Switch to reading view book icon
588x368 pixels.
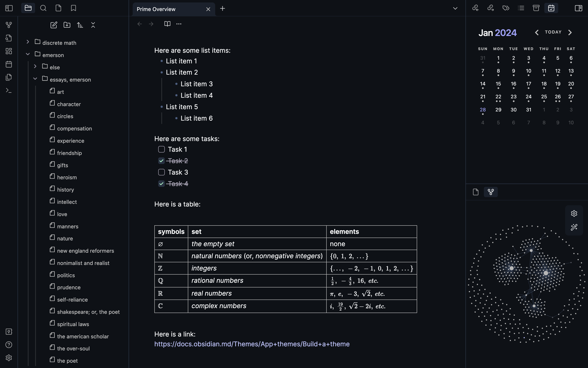167,24
